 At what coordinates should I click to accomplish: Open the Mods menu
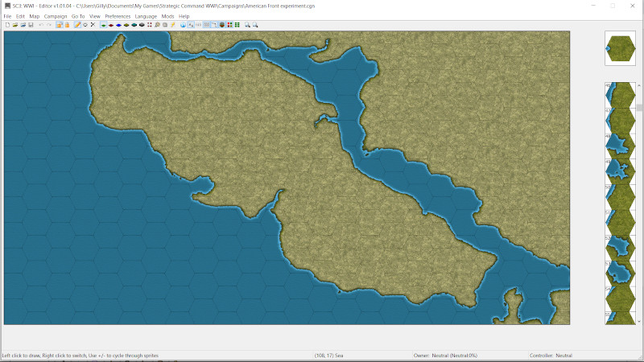167,16
